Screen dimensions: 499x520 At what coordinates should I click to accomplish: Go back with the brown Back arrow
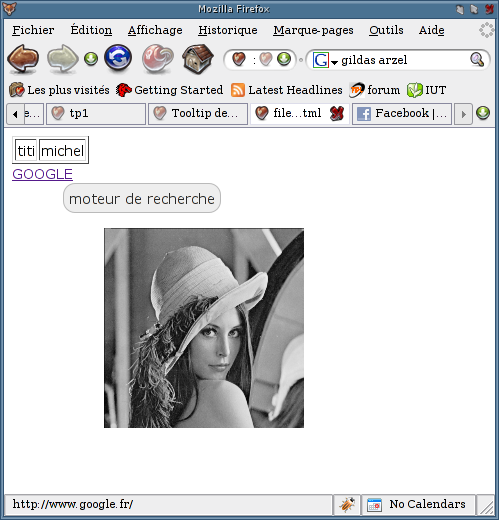click(x=23, y=59)
